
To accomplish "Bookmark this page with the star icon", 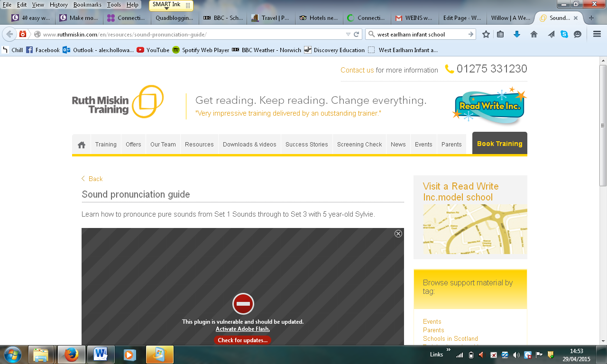I will [x=486, y=34].
